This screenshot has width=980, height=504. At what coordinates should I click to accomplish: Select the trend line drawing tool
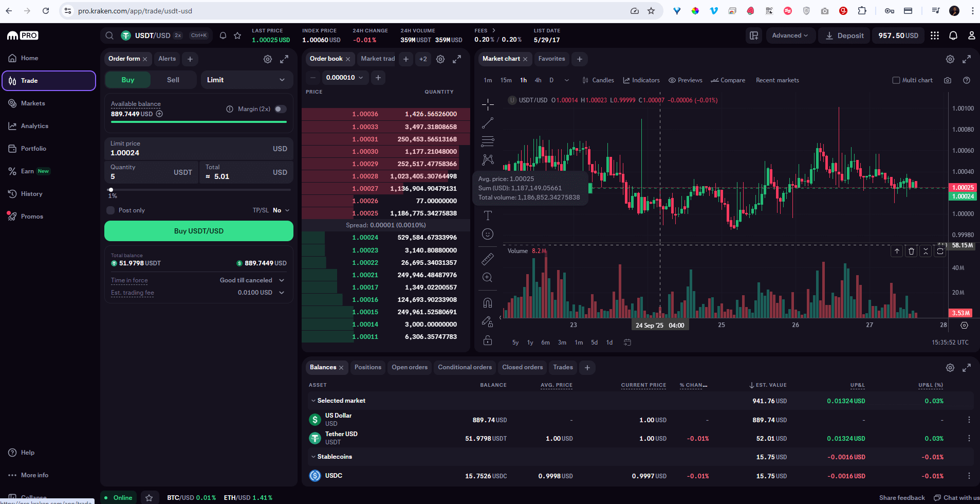[488, 123]
